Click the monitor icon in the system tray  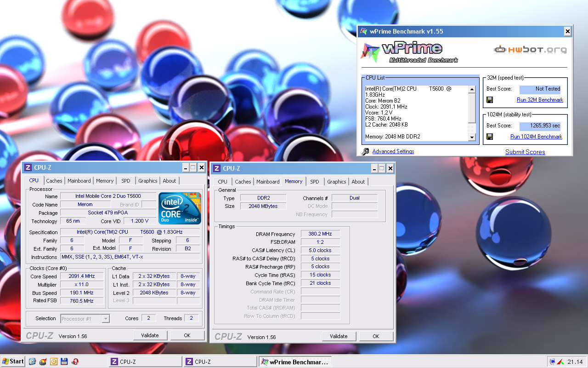[553, 362]
